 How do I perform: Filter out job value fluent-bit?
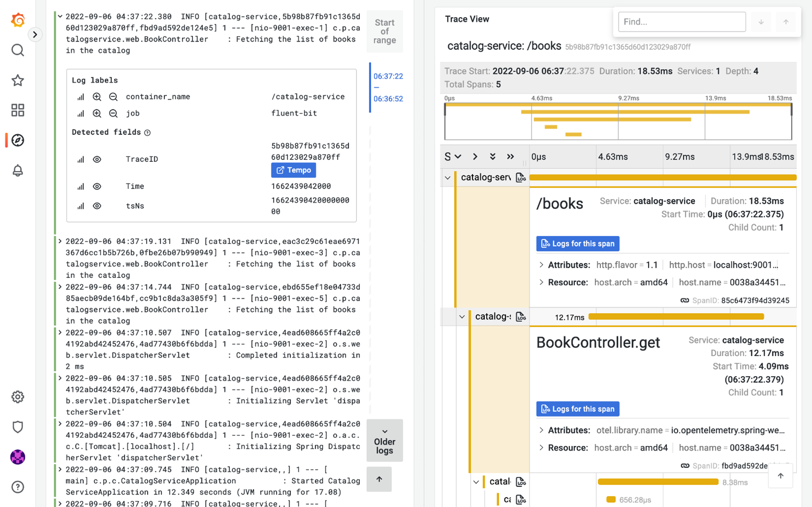pyautogui.click(x=113, y=114)
